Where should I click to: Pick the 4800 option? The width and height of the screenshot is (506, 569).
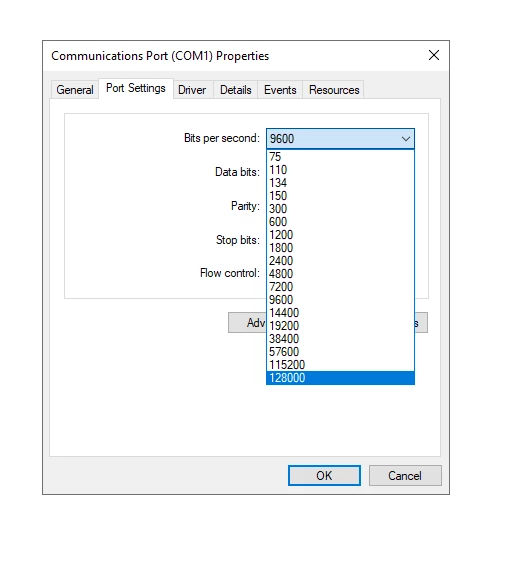tap(340, 274)
